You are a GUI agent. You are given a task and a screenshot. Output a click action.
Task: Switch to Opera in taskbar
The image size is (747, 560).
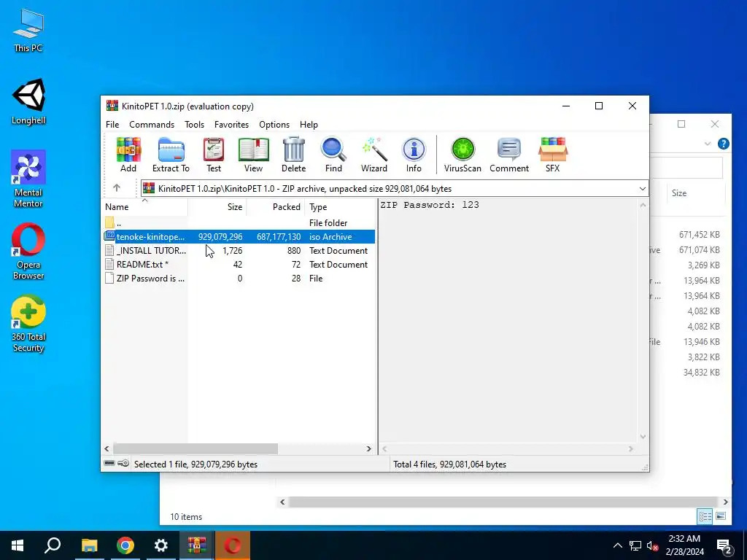click(233, 545)
